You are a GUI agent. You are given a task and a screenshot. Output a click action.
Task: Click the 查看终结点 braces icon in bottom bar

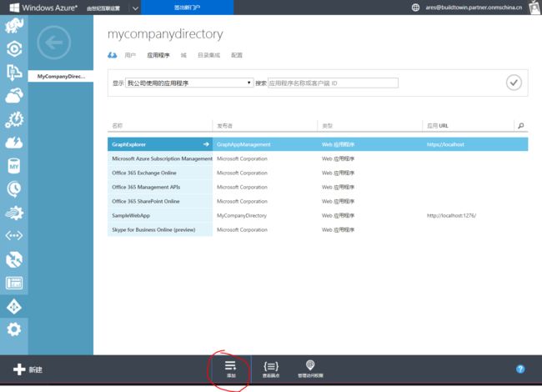[x=271, y=369]
